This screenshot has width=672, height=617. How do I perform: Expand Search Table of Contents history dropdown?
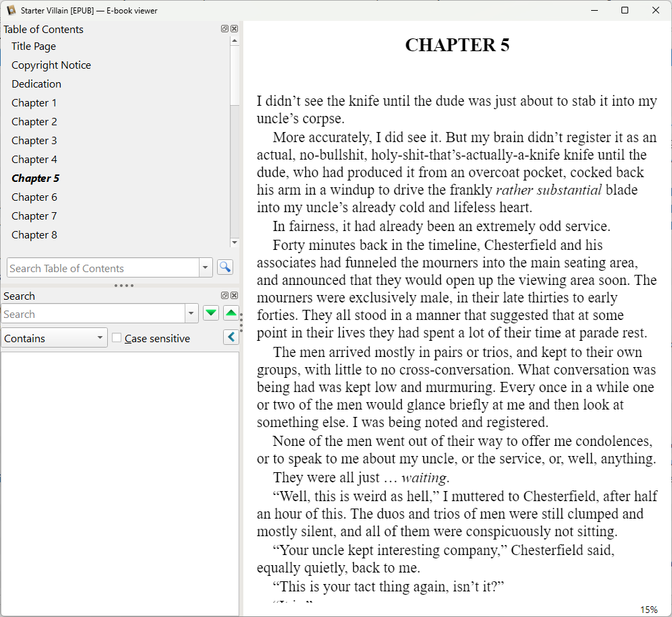pyautogui.click(x=206, y=267)
